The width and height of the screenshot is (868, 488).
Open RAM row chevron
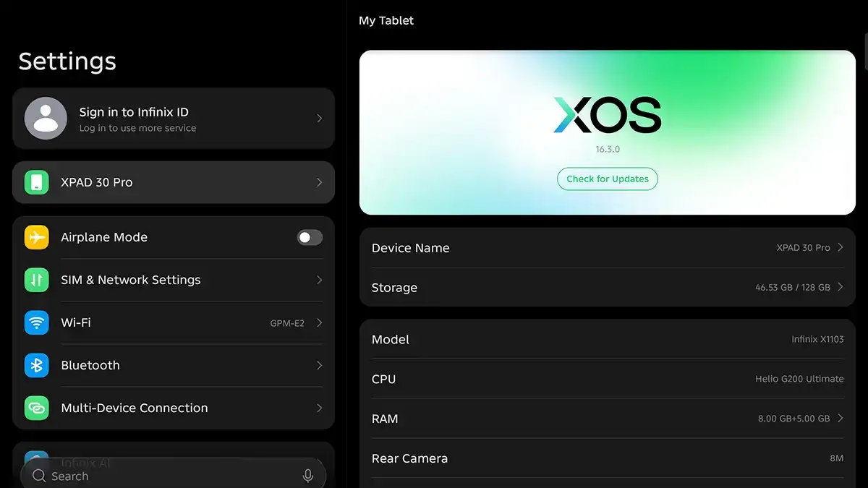(840, 418)
